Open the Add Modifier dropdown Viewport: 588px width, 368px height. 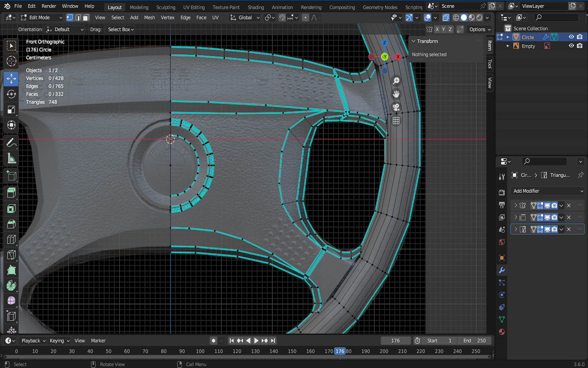point(548,191)
